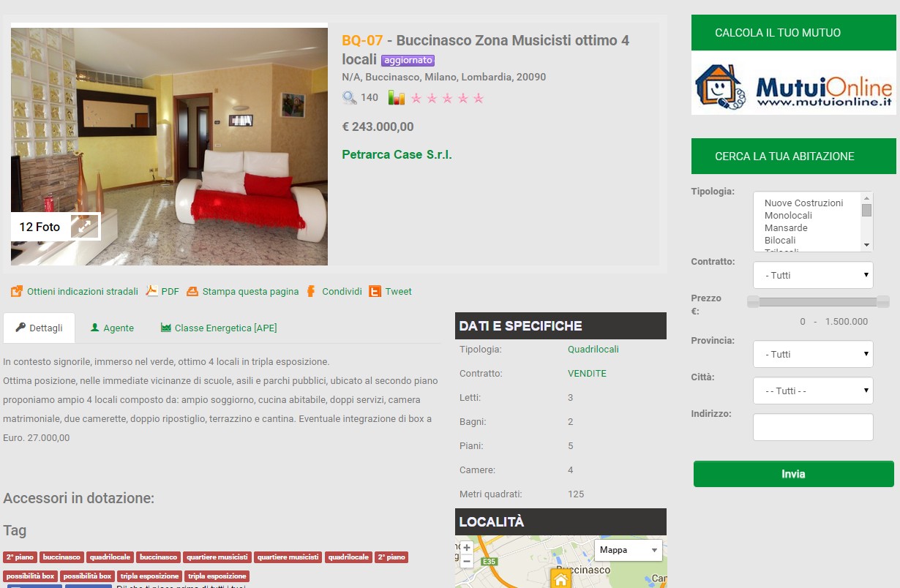Viewport: 900px width, 588px height.
Task: Click the driving directions icon
Action: click(x=17, y=291)
